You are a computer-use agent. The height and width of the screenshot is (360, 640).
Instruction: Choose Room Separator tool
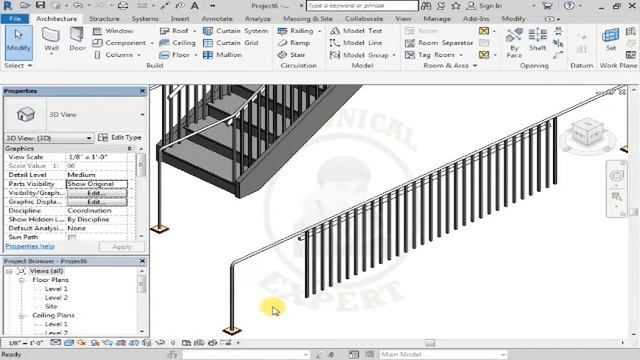[439, 43]
